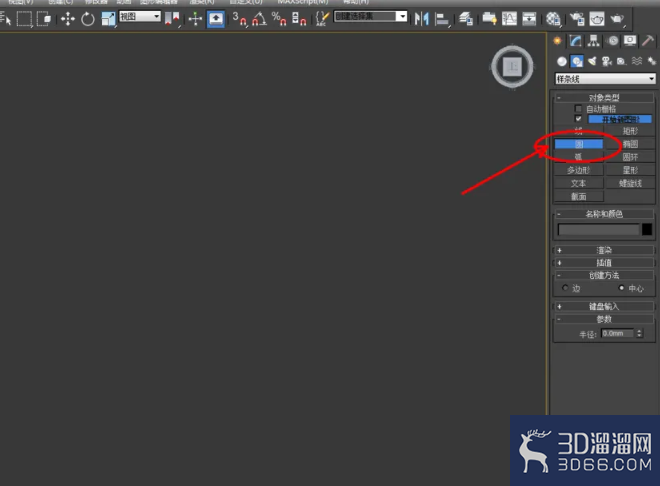Image resolution: width=660 pixels, height=486 pixels.
Task: Open the 创建选择集 named selection dropdown
Action: [370, 16]
